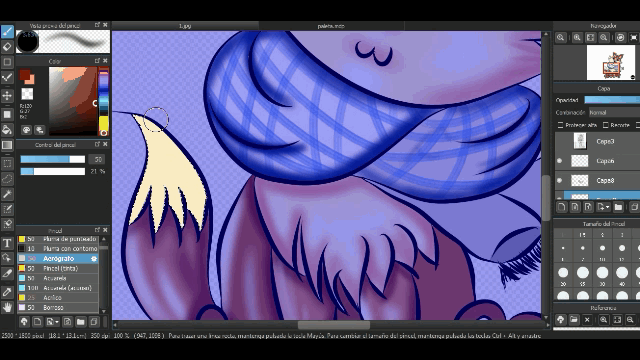
Task: Select the Fill rectangle tool
Action: click(7, 114)
